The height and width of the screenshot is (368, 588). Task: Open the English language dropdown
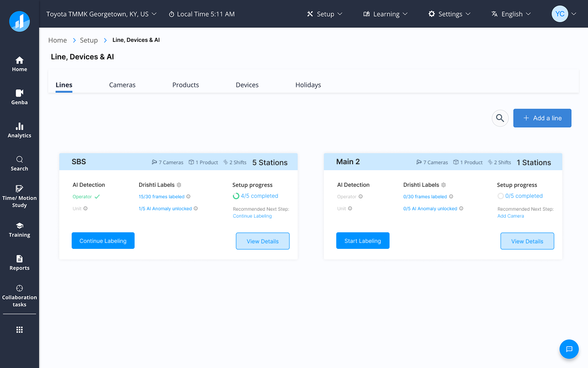(511, 14)
